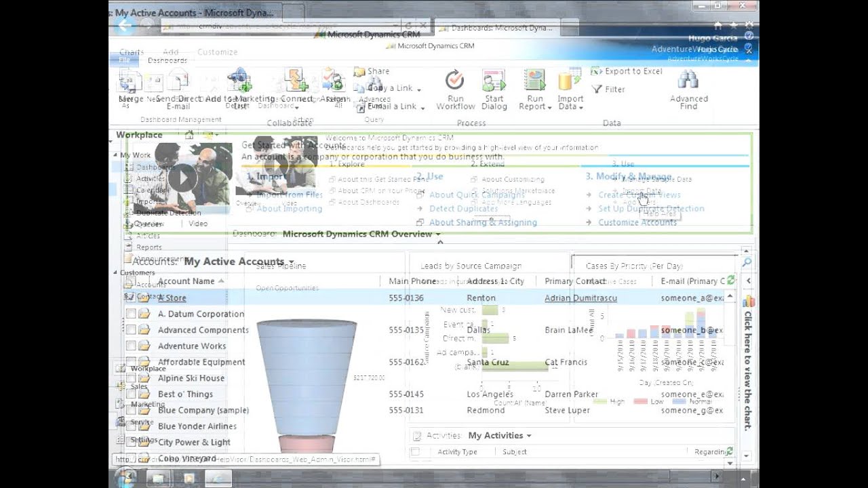This screenshot has width=868, height=488.
Task: Check the Blue Yonder Airlines row checkbox
Action: point(131,426)
